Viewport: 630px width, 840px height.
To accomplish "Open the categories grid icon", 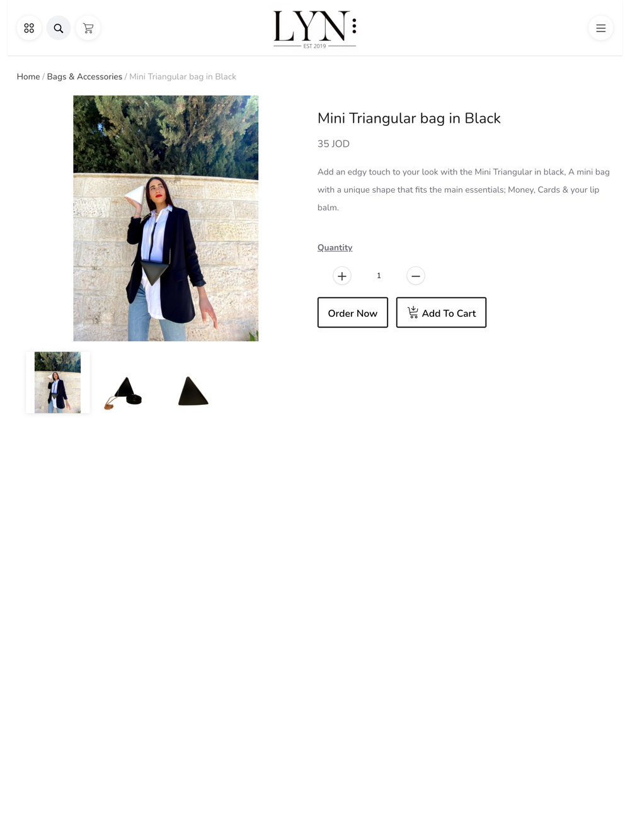I will point(29,28).
